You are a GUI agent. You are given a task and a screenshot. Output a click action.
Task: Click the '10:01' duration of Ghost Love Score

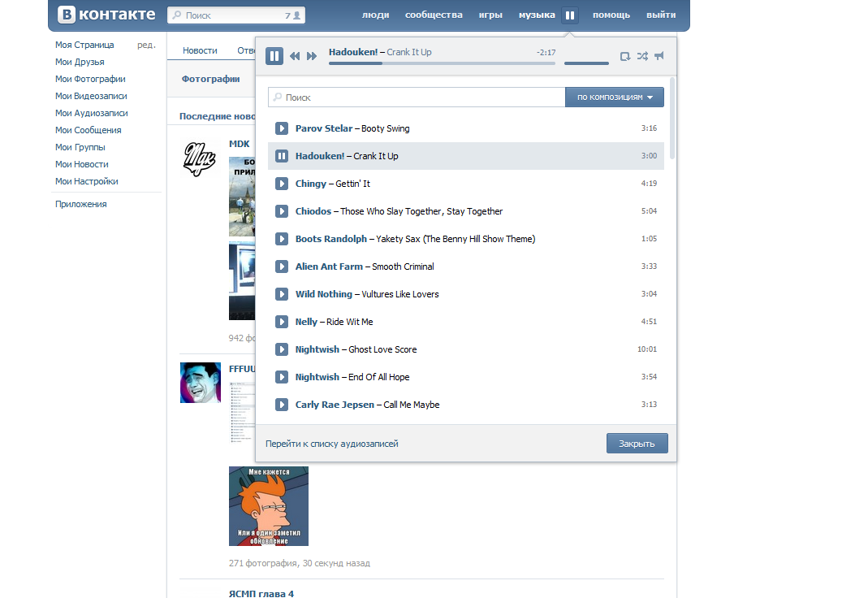pos(647,349)
